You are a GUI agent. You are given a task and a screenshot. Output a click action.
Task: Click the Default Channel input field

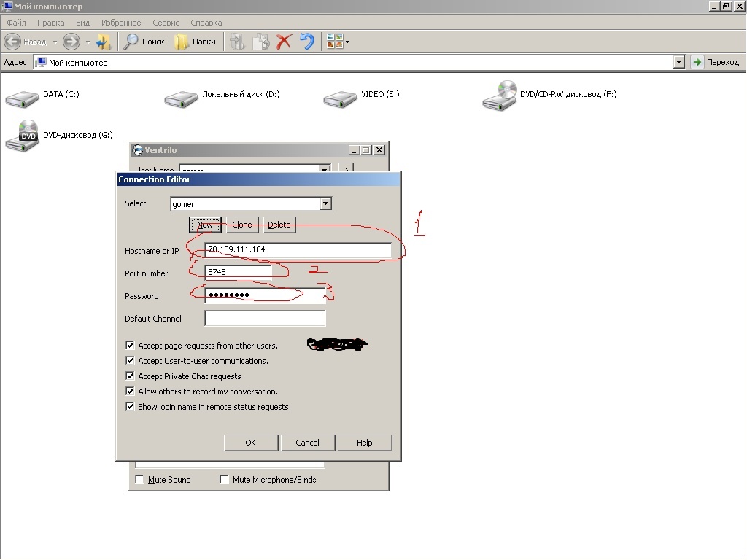pyautogui.click(x=265, y=318)
